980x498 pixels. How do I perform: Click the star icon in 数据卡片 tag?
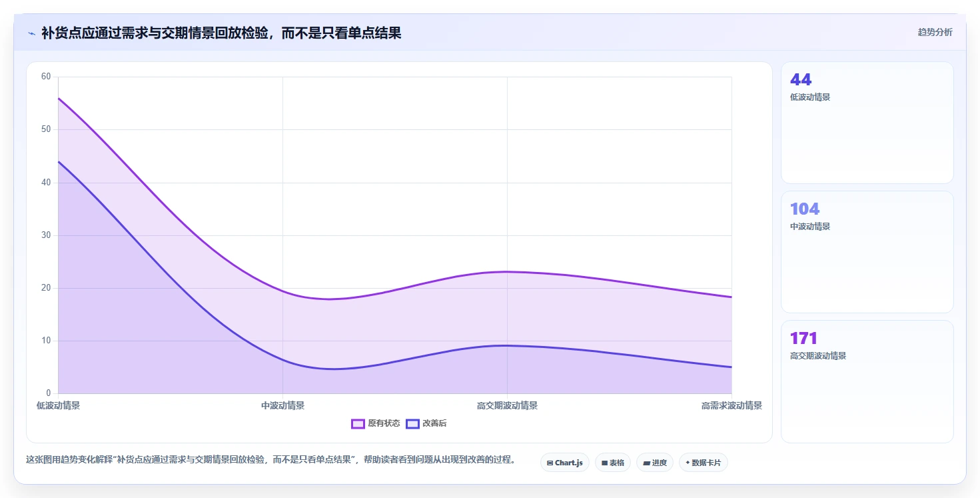click(688, 463)
